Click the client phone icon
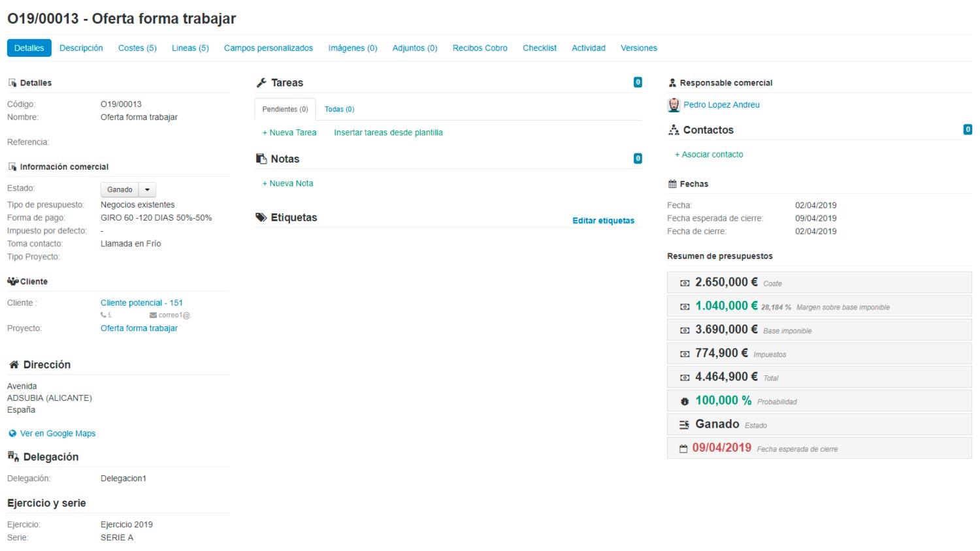The height and width of the screenshot is (551, 980). [103, 315]
